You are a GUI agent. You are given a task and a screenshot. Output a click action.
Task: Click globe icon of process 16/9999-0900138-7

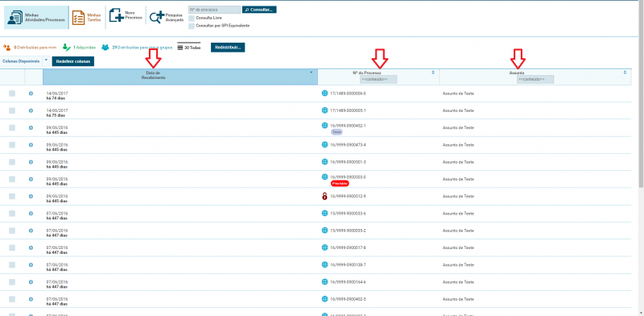[325, 264]
